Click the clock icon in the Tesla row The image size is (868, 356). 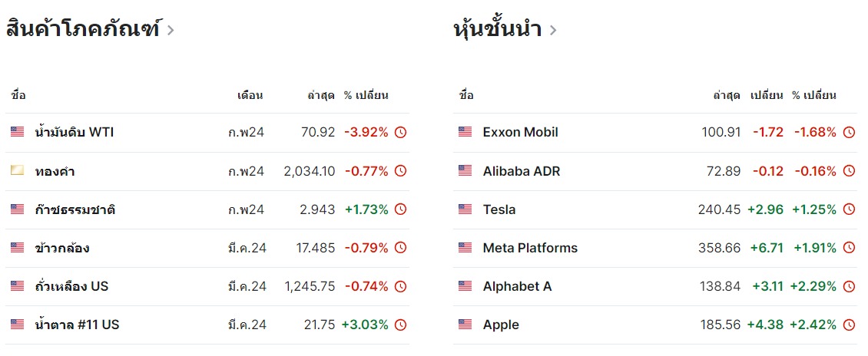849,209
